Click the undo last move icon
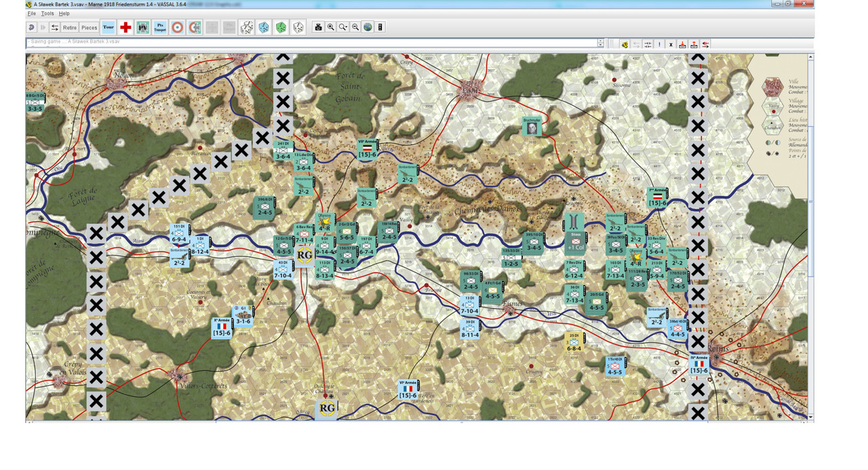 click(x=31, y=27)
